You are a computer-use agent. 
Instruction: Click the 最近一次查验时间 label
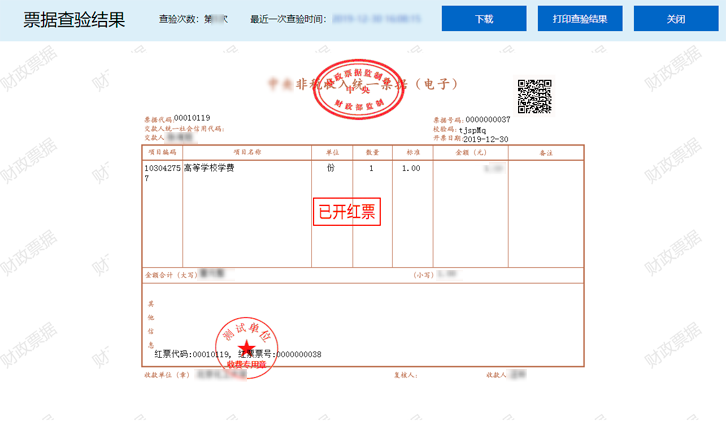click(x=288, y=19)
